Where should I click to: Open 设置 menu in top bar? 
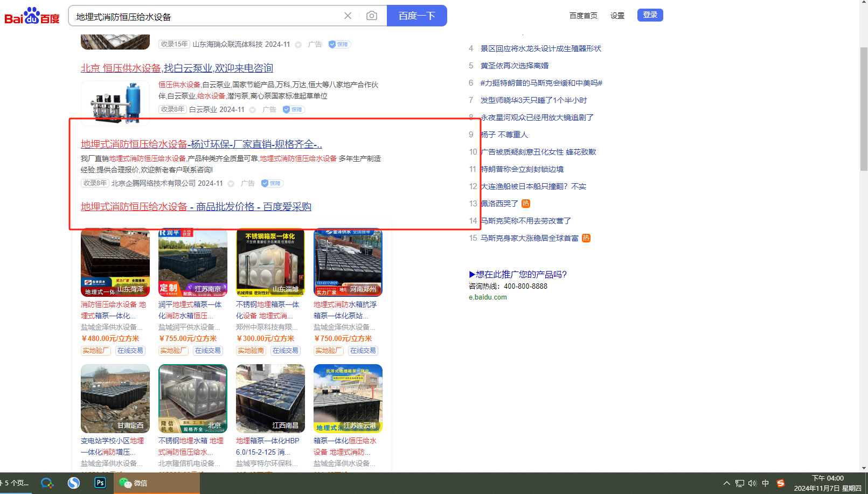click(617, 16)
